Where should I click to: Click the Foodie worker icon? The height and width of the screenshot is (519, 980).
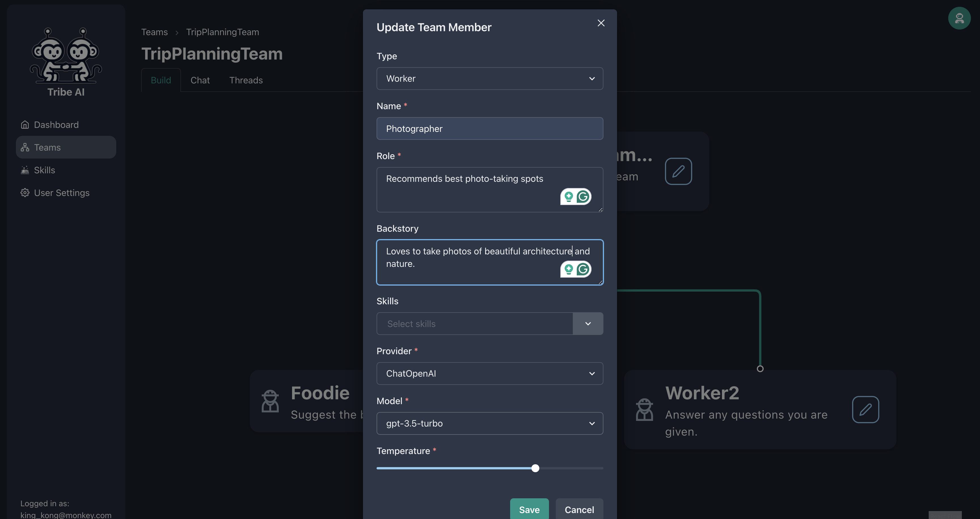[270, 401]
